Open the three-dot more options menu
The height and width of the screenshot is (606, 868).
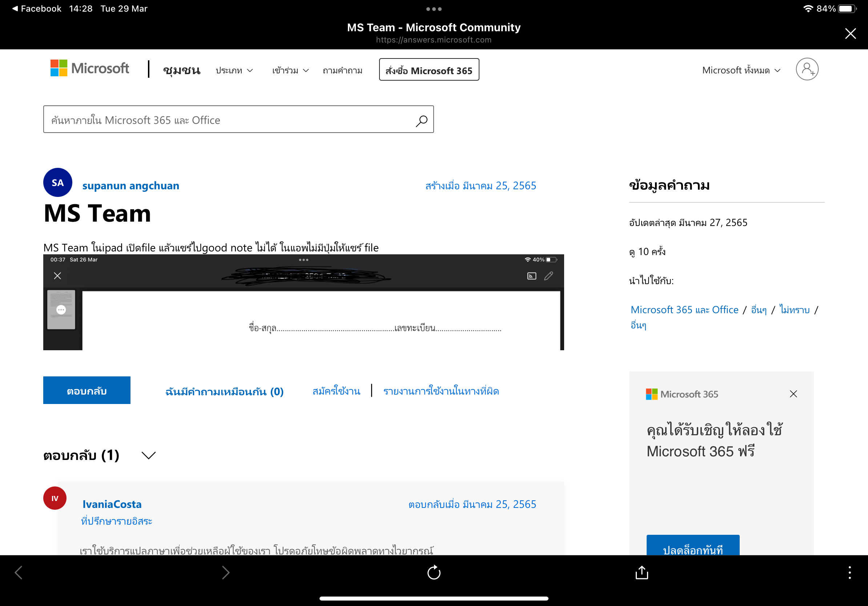(x=849, y=572)
